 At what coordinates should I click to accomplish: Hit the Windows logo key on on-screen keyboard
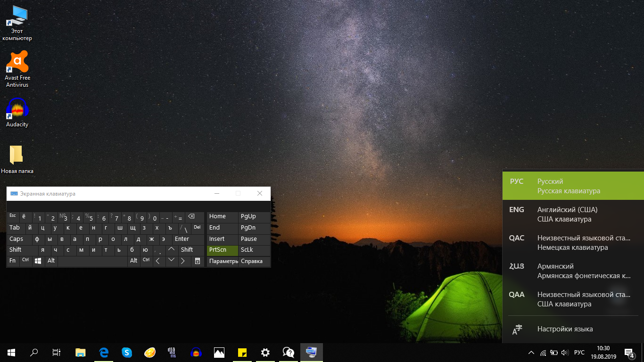(x=38, y=261)
